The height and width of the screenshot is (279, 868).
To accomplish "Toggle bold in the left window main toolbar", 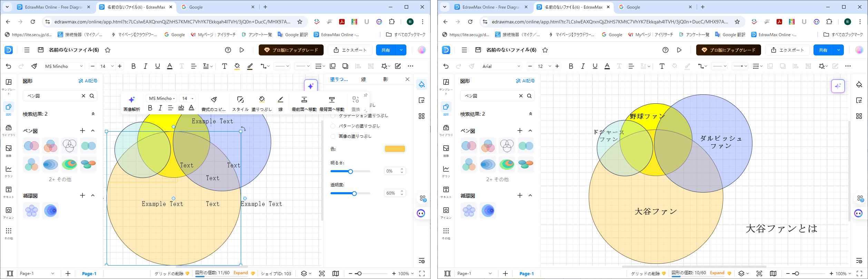I will (x=134, y=66).
